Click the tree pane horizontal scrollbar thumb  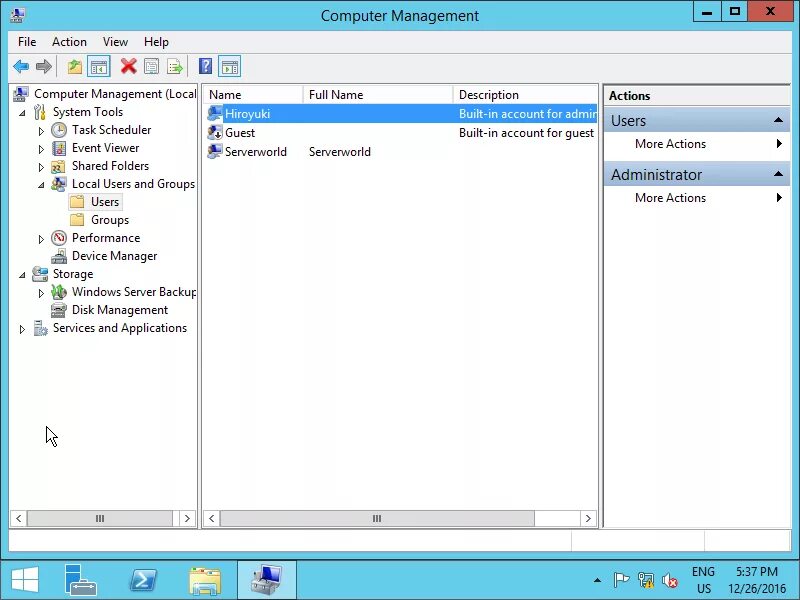pyautogui.click(x=100, y=518)
